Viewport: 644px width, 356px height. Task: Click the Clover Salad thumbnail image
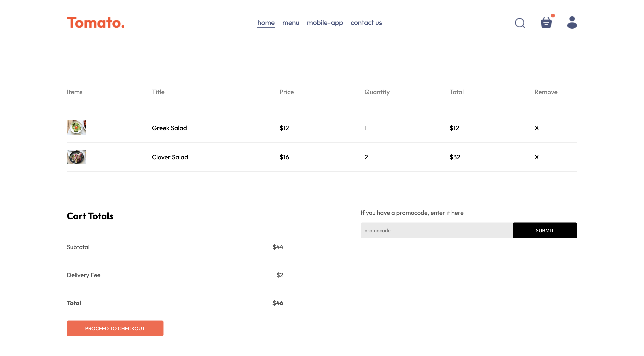point(76,157)
